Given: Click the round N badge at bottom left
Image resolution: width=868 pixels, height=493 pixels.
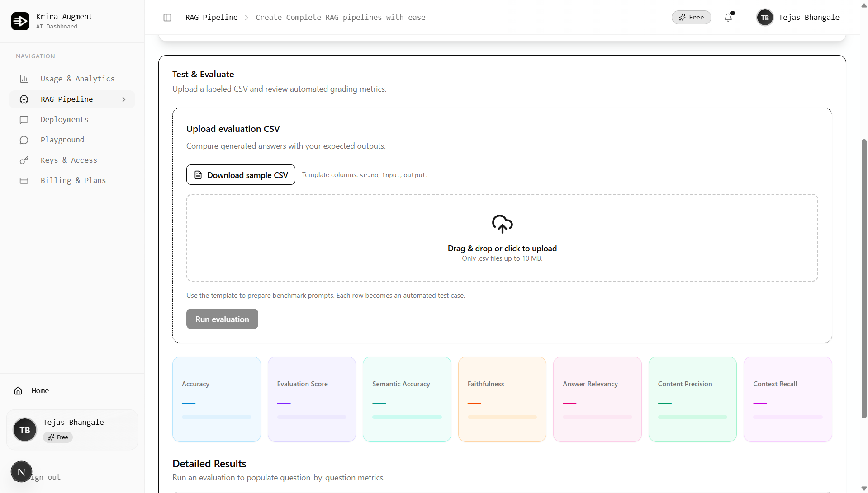Looking at the screenshot, I should pyautogui.click(x=21, y=472).
